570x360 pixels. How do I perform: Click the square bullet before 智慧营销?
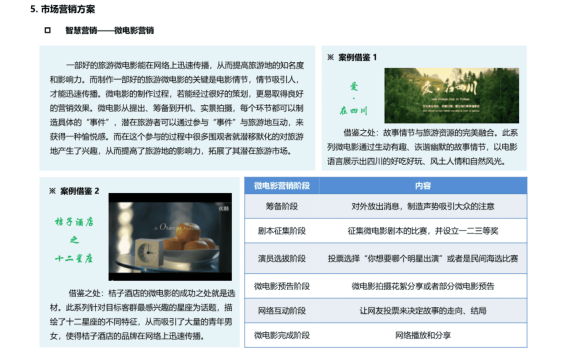click(47, 30)
